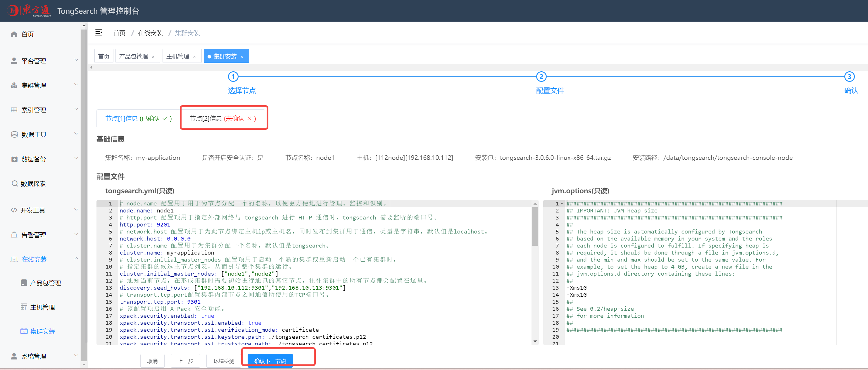This screenshot has height=370, width=868.
Task: Click the 数据备份 icon
Action: coord(14,159)
